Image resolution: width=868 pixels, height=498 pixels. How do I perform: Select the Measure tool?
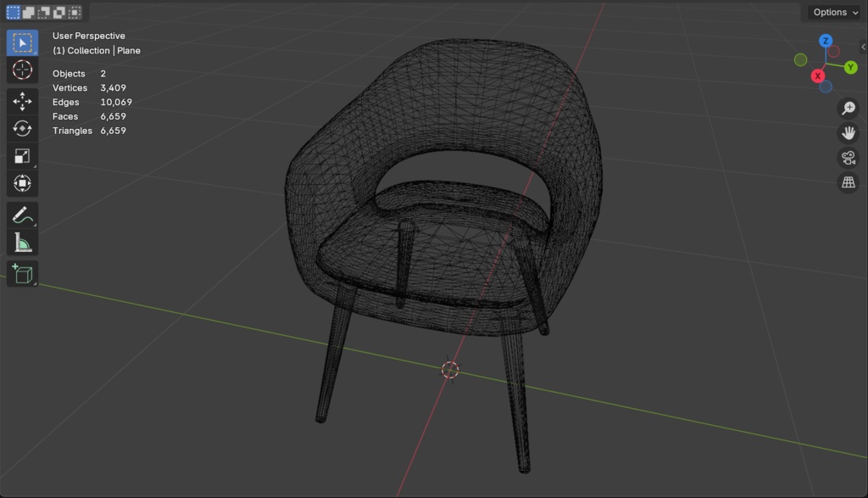[22, 241]
